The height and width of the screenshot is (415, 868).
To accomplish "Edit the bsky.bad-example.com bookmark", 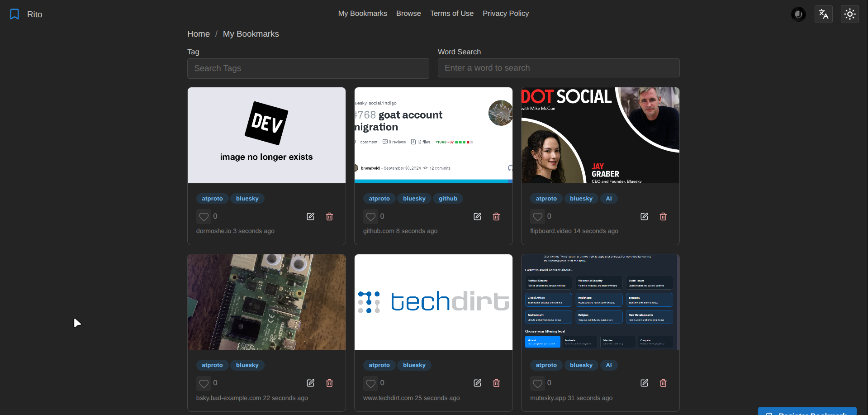I will [x=310, y=383].
